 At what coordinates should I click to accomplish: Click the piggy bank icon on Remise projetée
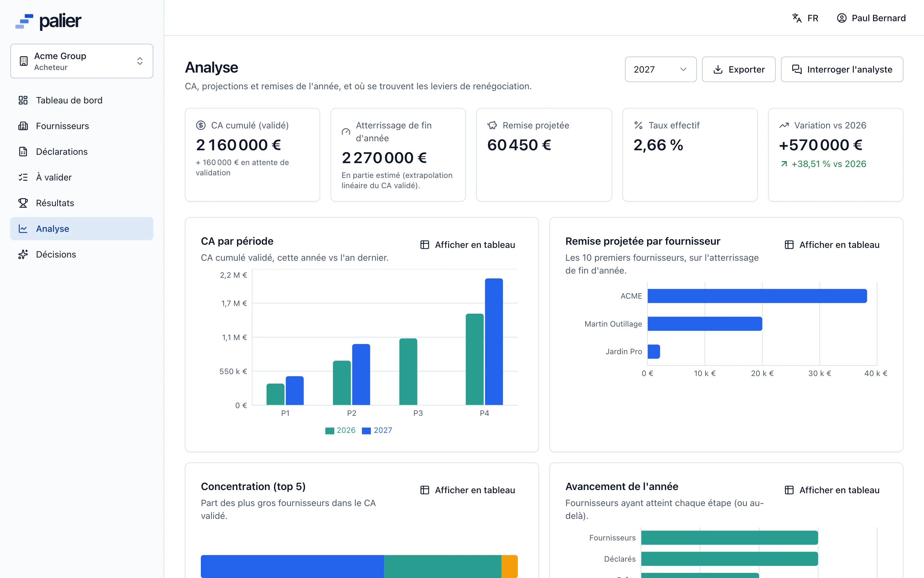[x=492, y=125]
